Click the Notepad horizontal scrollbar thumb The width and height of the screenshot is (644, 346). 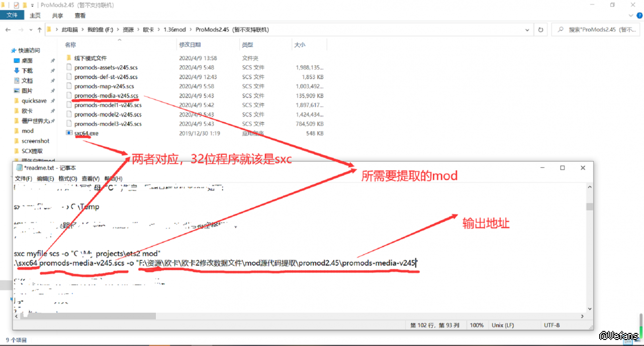tap(89, 316)
